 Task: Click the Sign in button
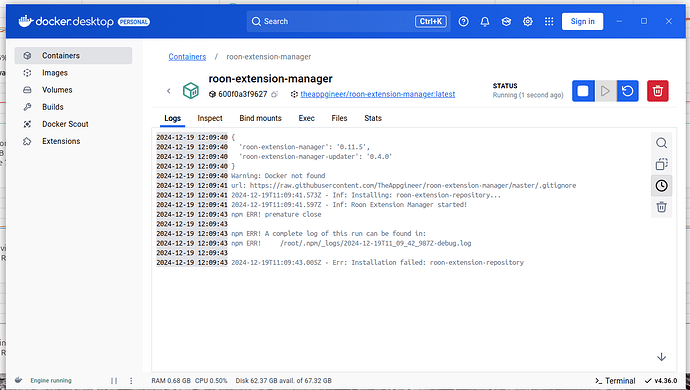tap(582, 21)
